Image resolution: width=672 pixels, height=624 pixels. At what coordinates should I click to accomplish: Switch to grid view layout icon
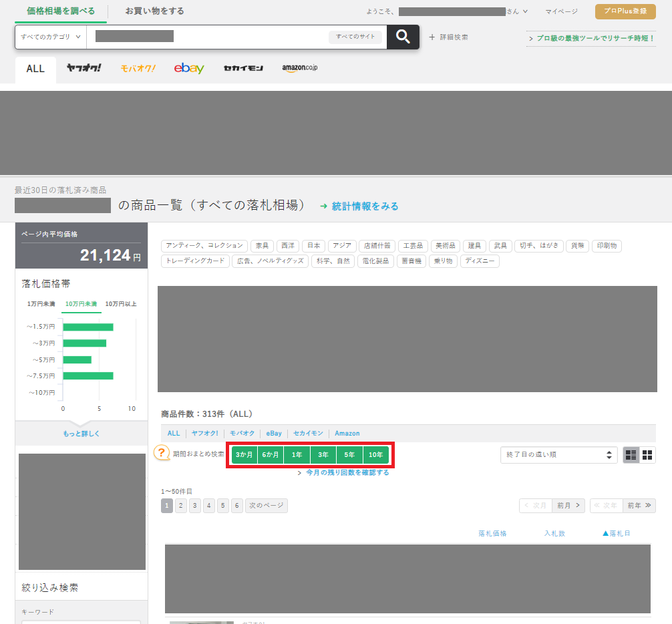(647, 454)
